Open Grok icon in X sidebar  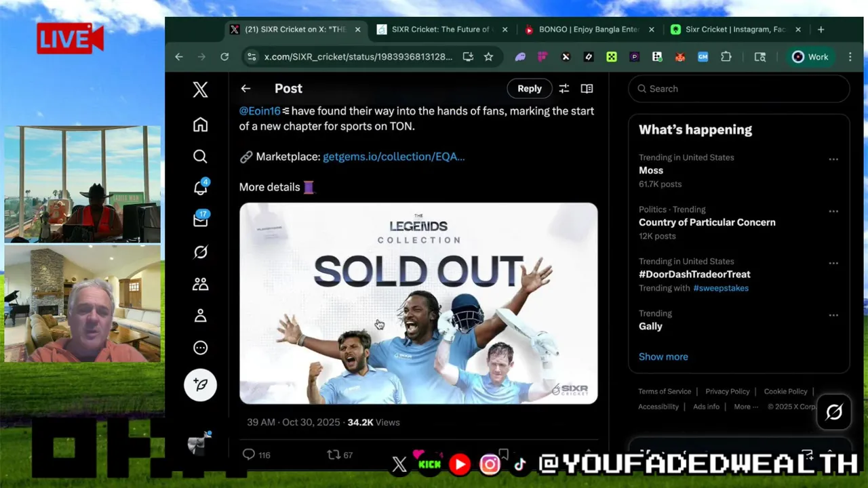(200, 252)
